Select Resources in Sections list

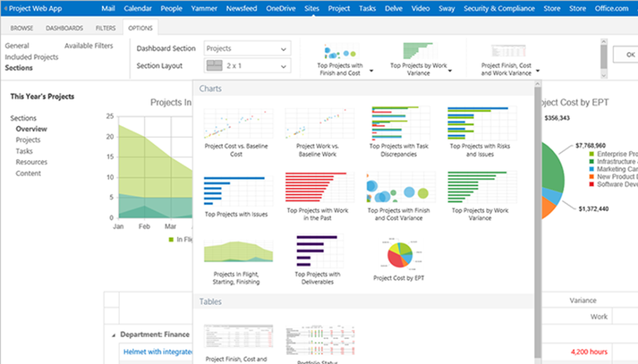(x=31, y=162)
